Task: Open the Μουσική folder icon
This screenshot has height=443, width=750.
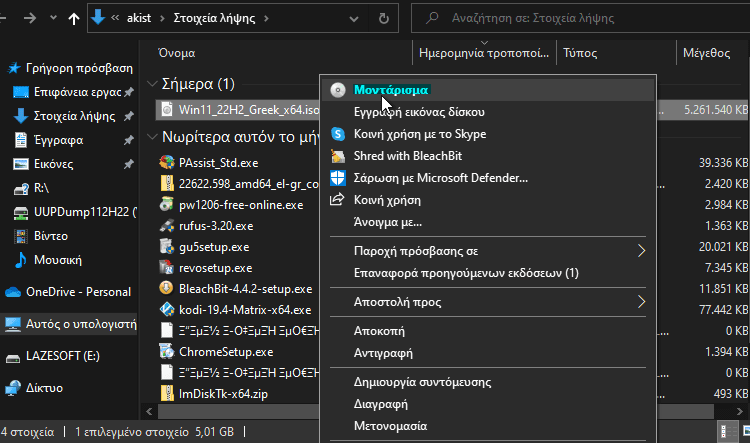Action: pos(21,260)
